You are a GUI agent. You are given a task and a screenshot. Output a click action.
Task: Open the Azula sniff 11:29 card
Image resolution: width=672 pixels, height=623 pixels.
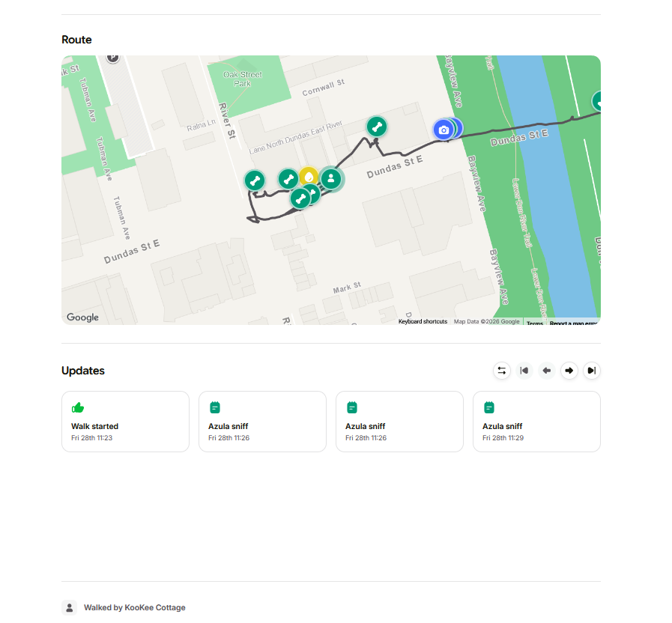[536, 422]
